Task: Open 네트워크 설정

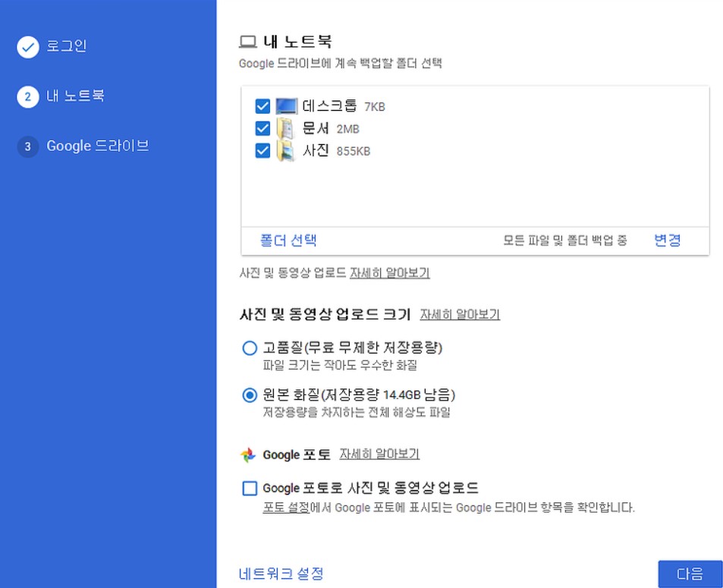Action: 281,574
